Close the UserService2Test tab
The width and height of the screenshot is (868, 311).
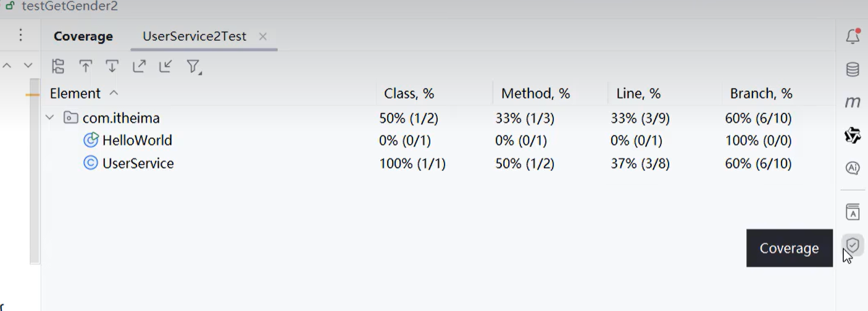pyautogui.click(x=263, y=36)
